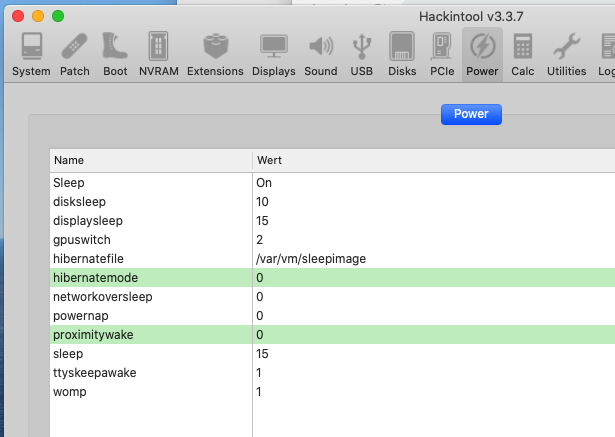
Task: Select the gpuswitch row
Action: click(81, 240)
